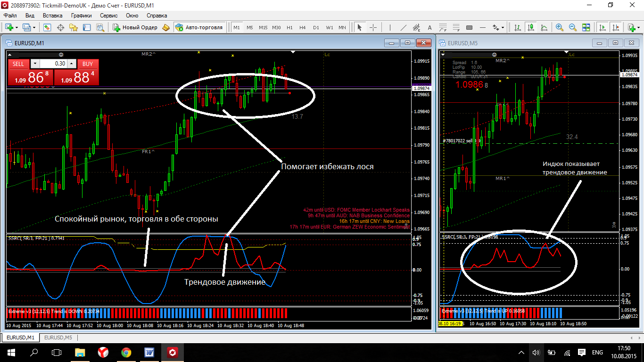This screenshot has width=644, height=362.
Task: Expand the Profiles dropdown arrow
Action: click(34, 27)
